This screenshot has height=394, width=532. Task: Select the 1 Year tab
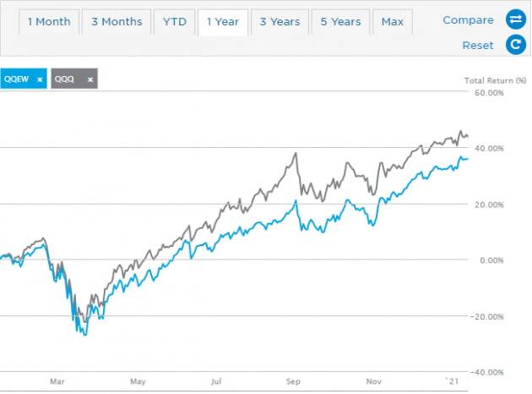point(223,21)
